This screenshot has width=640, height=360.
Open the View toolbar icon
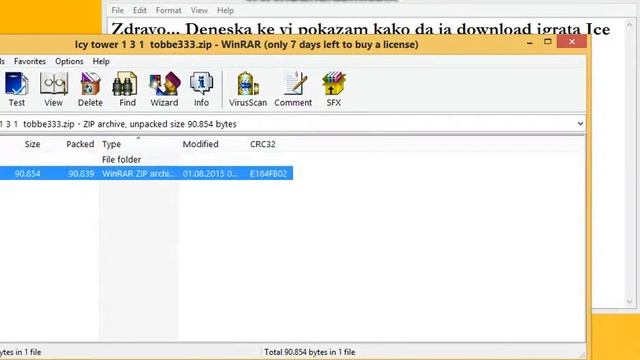[x=53, y=89]
